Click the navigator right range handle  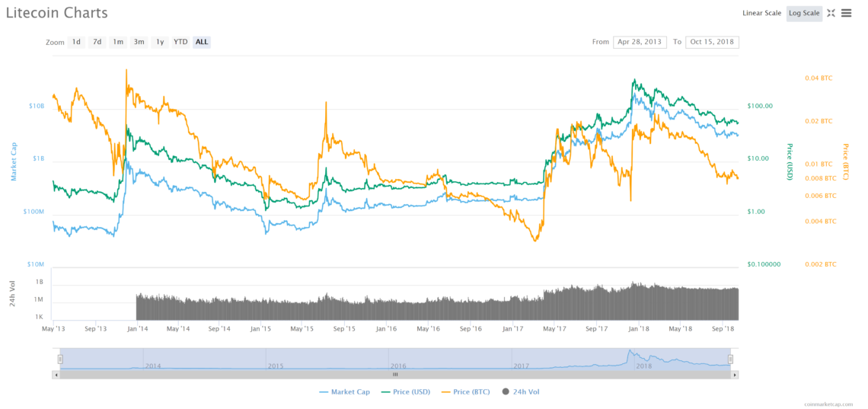click(730, 359)
